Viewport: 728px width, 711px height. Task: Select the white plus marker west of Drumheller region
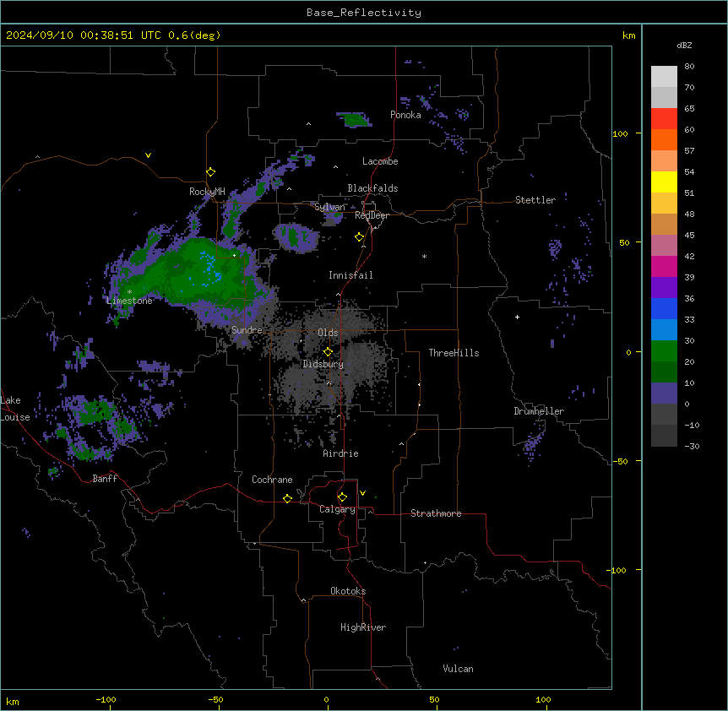click(x=517, y=317)
